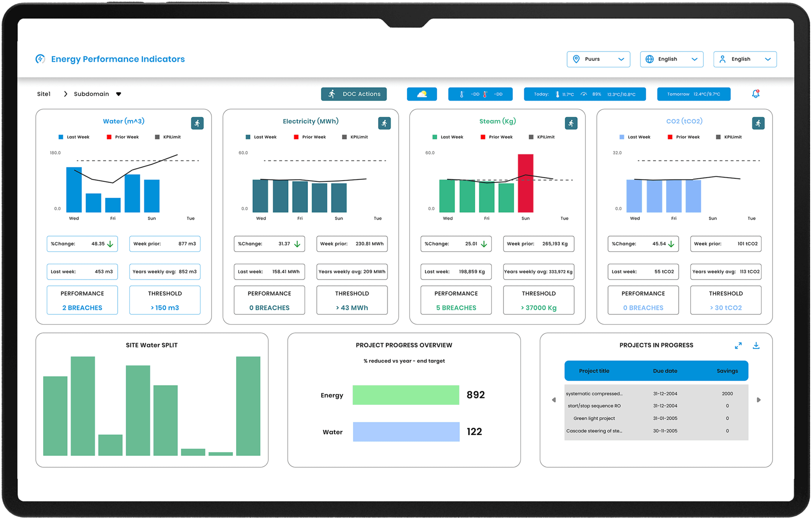Click the Water card action icon
812x519 pixels.
pyautogui.click(x=197, y=123)
